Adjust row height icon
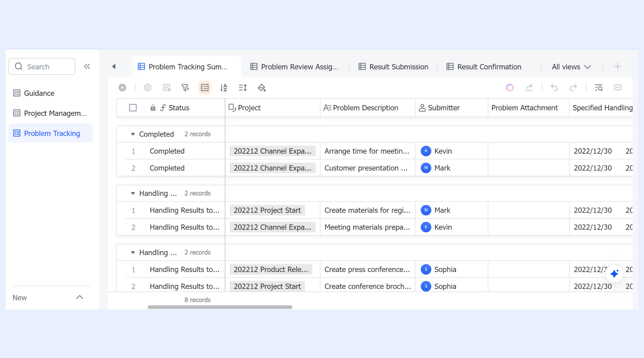Screen dimensions: 644x358 point(243,88)
